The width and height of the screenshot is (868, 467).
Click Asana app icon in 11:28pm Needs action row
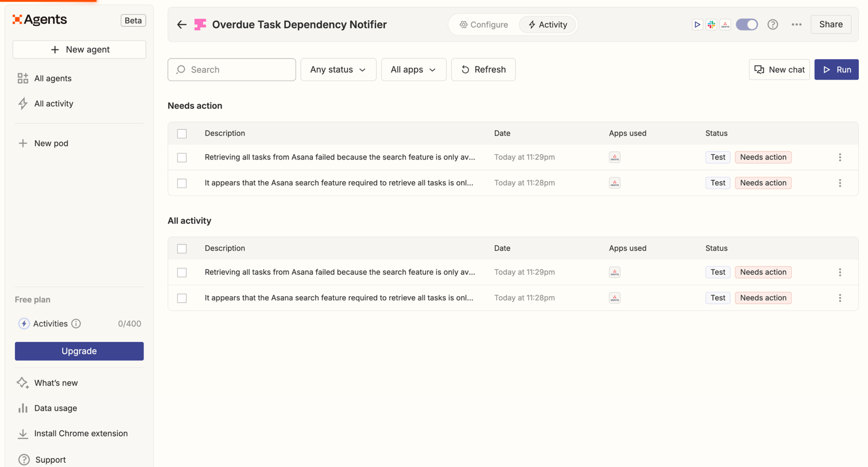tap(614, 183)
